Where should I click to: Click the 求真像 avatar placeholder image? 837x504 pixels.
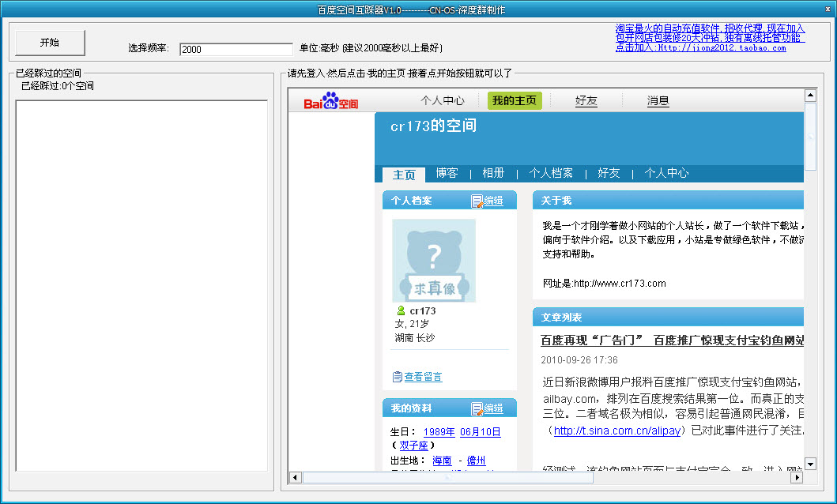[x=433, y=258]
